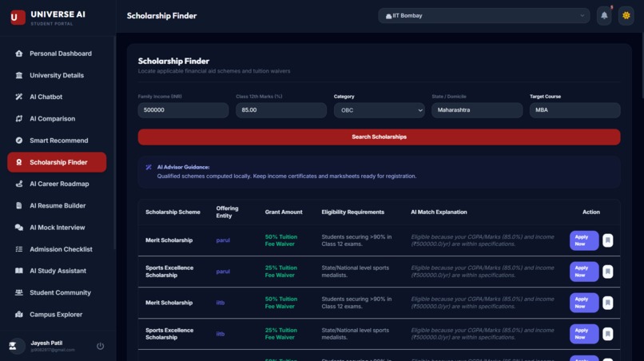
Task: Open the IIT Bombay university dropdown
Action: tap(484, 16)
